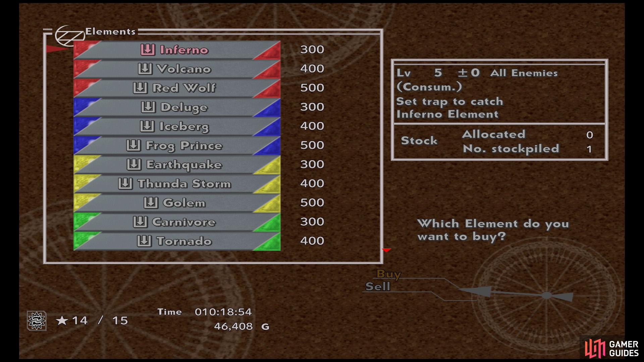This screenshot has width=644, height=362.
Task: Toggle the Volcano element trap
Action: [176, 68]
